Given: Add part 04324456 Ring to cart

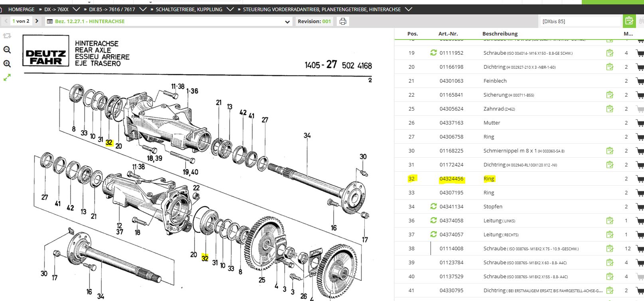Looking at the screenshot, I should click(640, 179).
